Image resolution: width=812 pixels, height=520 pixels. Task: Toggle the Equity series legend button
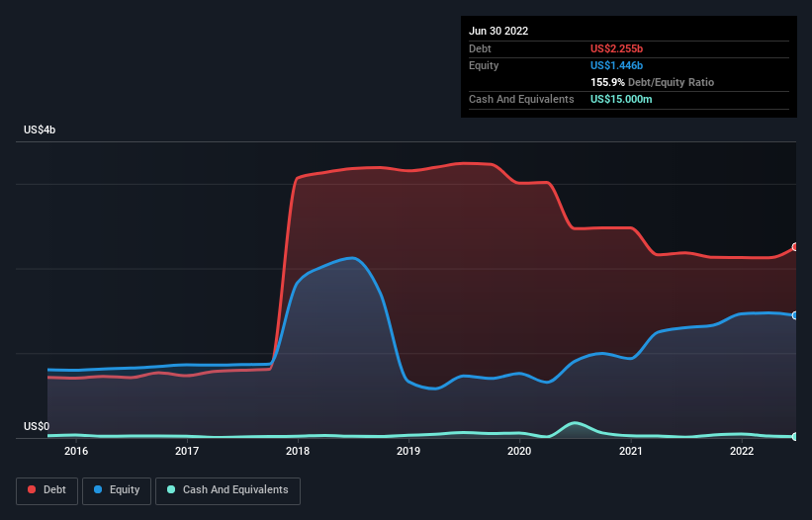click(x=117, y=490)
